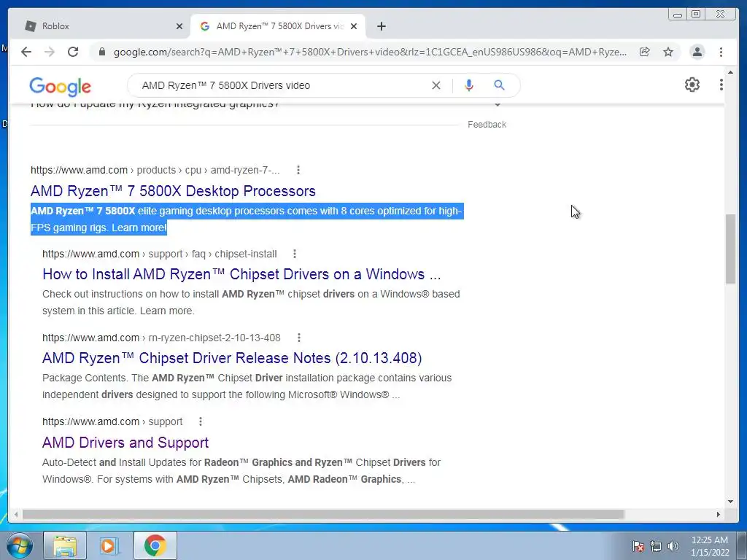Open the Action Center flag icon in tray
The width and height of the screenshot is (747, 560).
pyautogui.click(x=638, y=546)
